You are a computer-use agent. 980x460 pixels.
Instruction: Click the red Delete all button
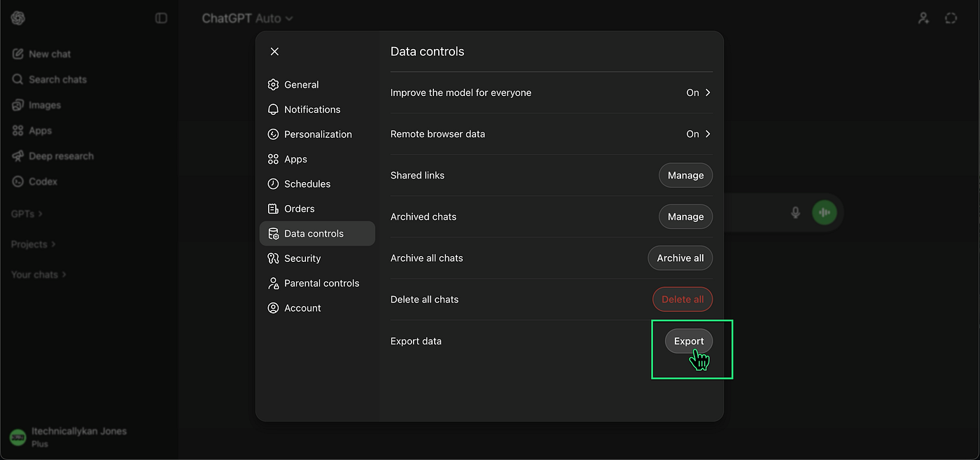click(682, 300)
